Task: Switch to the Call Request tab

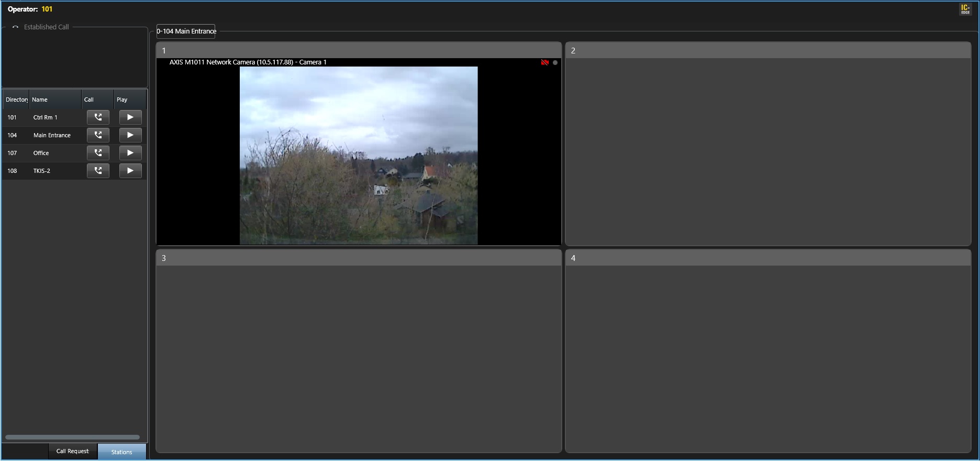Action: [x=73, y=451]
